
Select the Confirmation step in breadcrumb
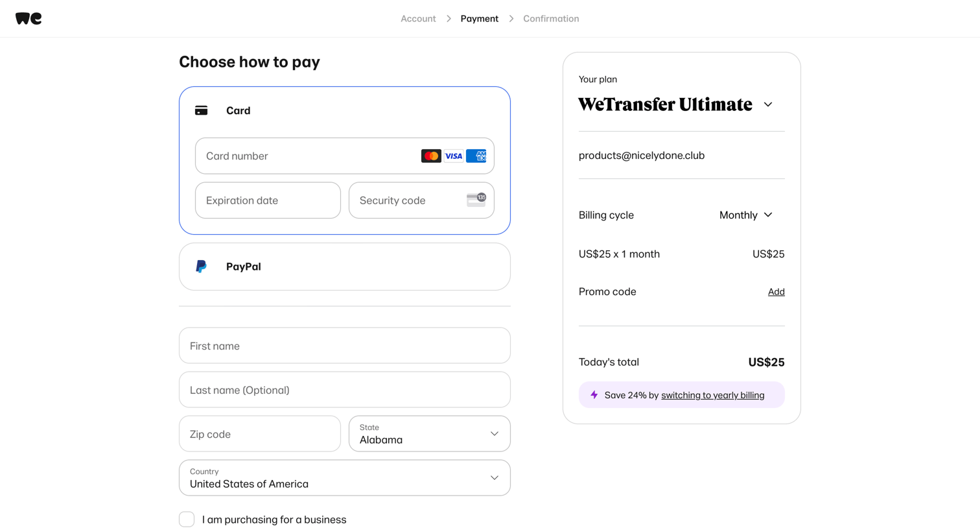(x=551, y=19)
